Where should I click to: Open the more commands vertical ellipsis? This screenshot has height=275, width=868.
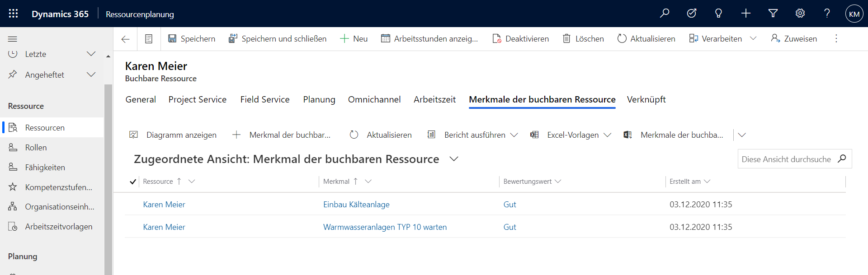(836, 39)
